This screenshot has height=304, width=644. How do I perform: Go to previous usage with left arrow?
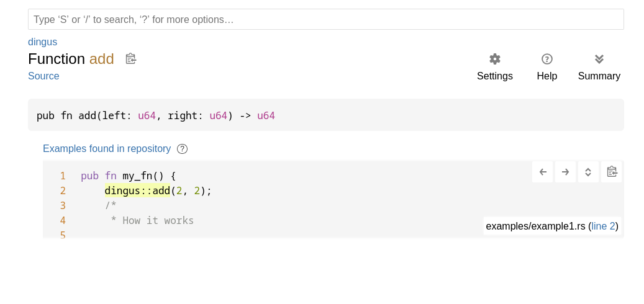point(543,172)
